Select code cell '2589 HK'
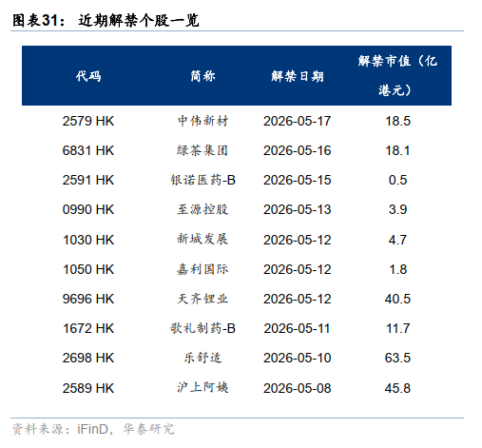 [88, 388]
